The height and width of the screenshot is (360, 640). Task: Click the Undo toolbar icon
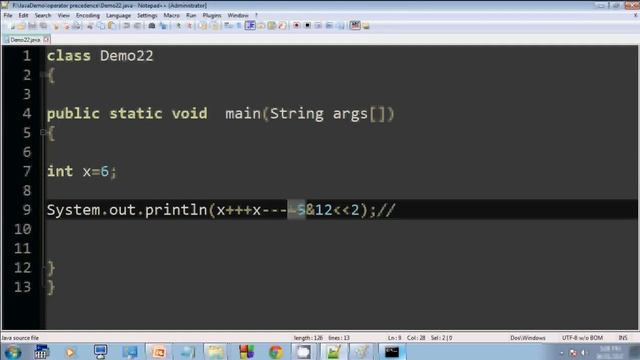click(x=127, y=26)
